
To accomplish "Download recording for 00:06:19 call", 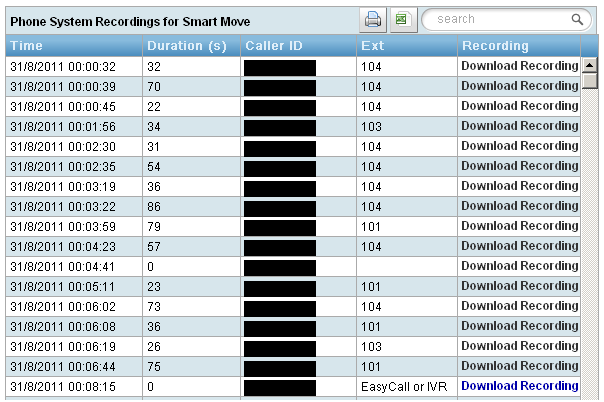I will coord(519,346).
